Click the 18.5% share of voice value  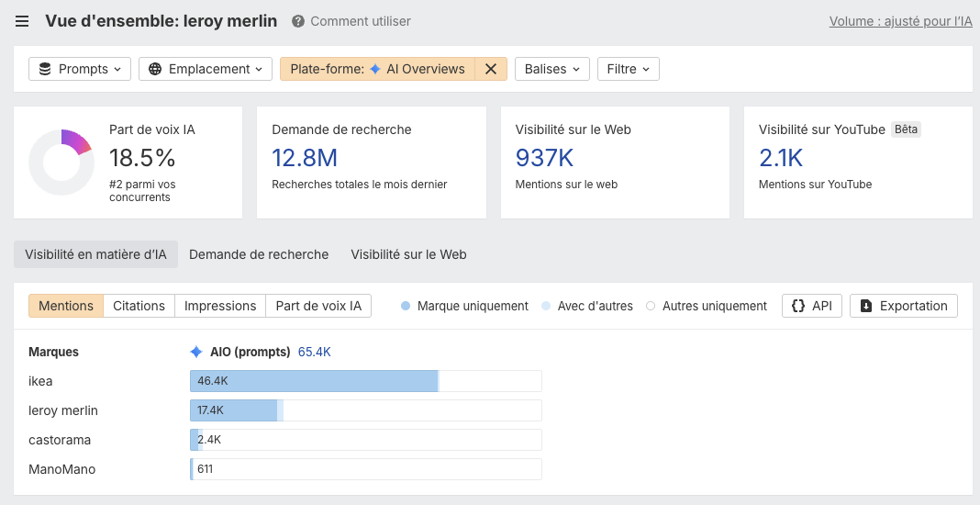142,158
